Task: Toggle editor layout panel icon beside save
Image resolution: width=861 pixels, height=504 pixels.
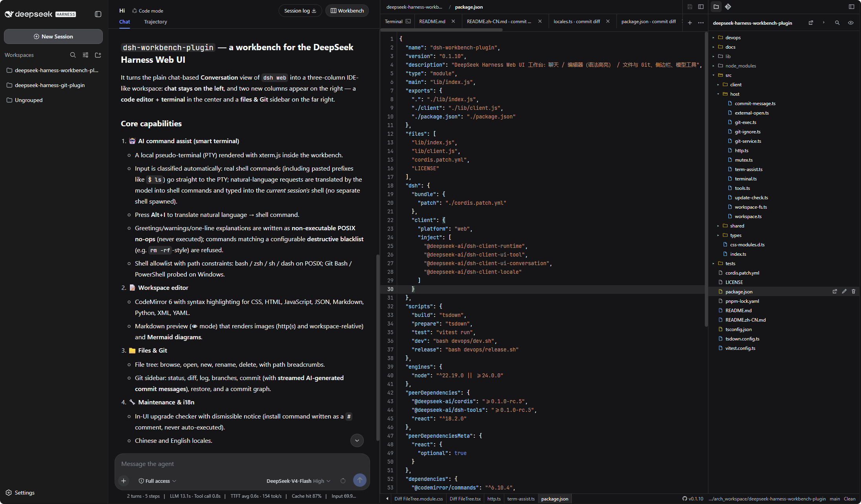Action: click(x=701, y=7)
